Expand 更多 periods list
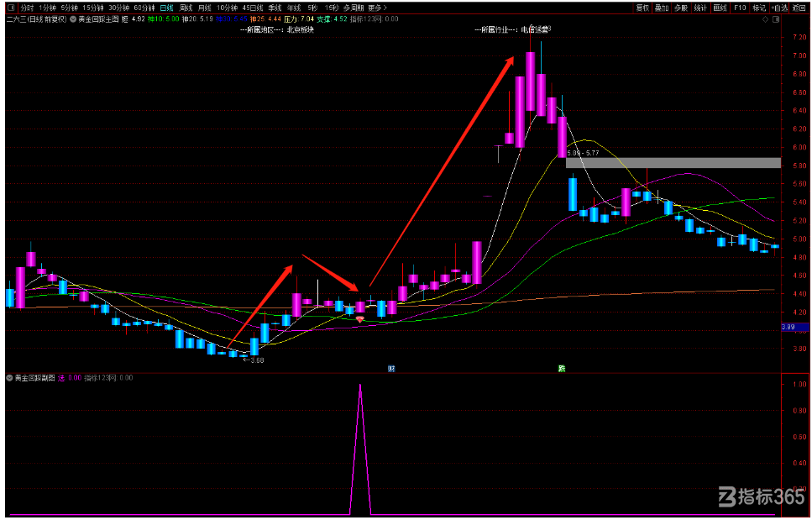The width and height of the screenshot is (812, 520). pyautogui.click(x=377, y=8)
